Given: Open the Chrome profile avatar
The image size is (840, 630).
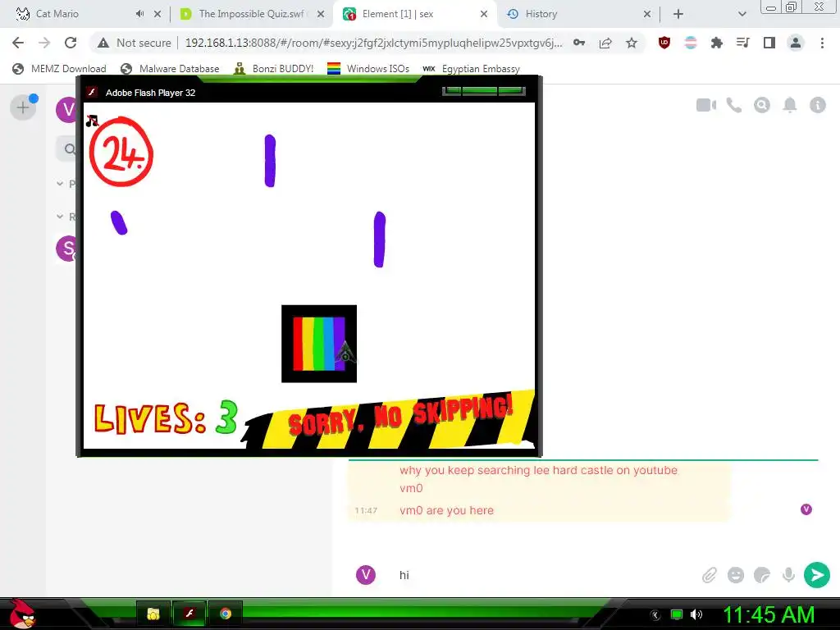Looking at the screenshot, I should (x=796, y=43).
